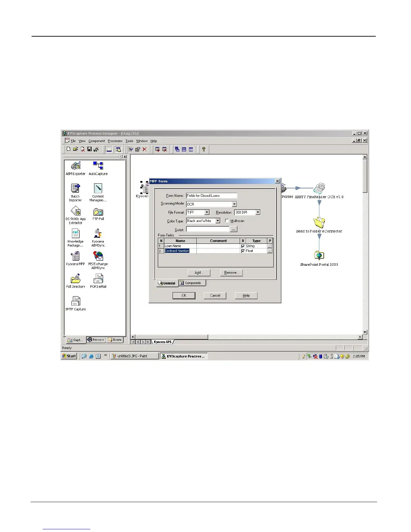
Task: Select the Loan Name field row
Action: tap(215, 246)
